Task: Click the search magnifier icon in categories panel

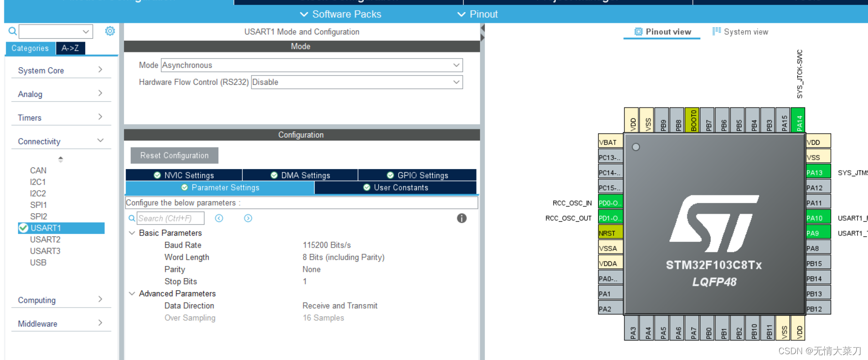Action: pos(13,31)
